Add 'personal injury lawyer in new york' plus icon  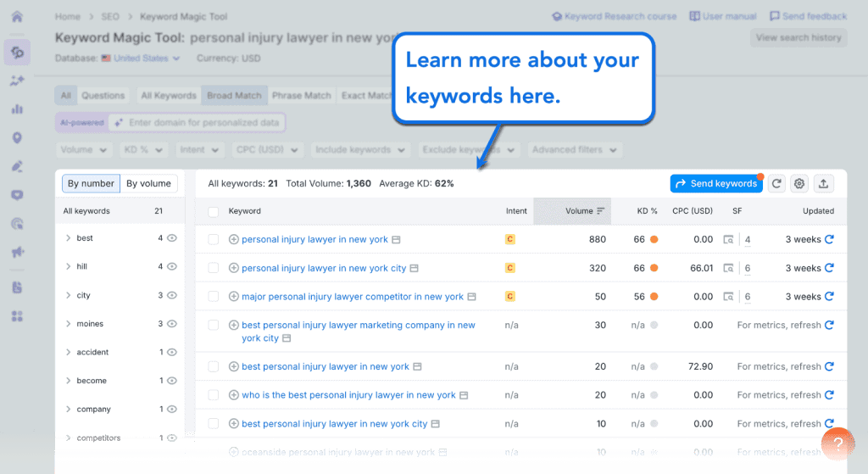(234, 239)
